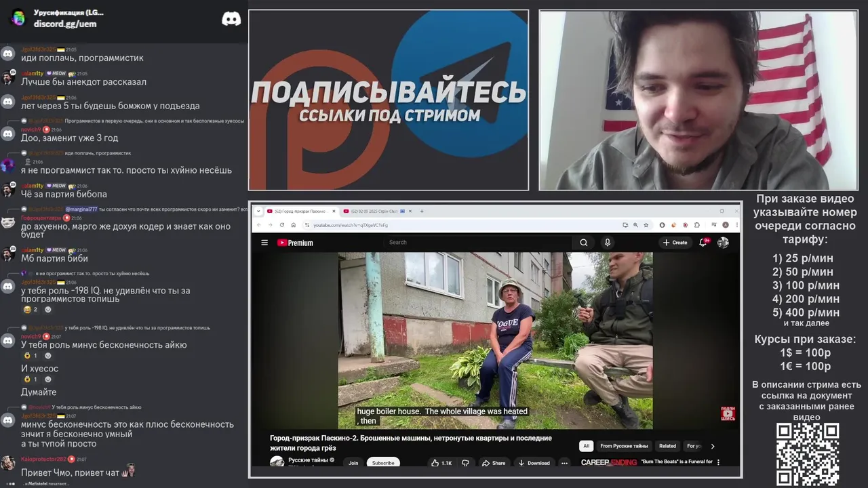Open a new browser tab
Image resolution: width=868 pixels, height=488 pixels.
tap(422, 211)
